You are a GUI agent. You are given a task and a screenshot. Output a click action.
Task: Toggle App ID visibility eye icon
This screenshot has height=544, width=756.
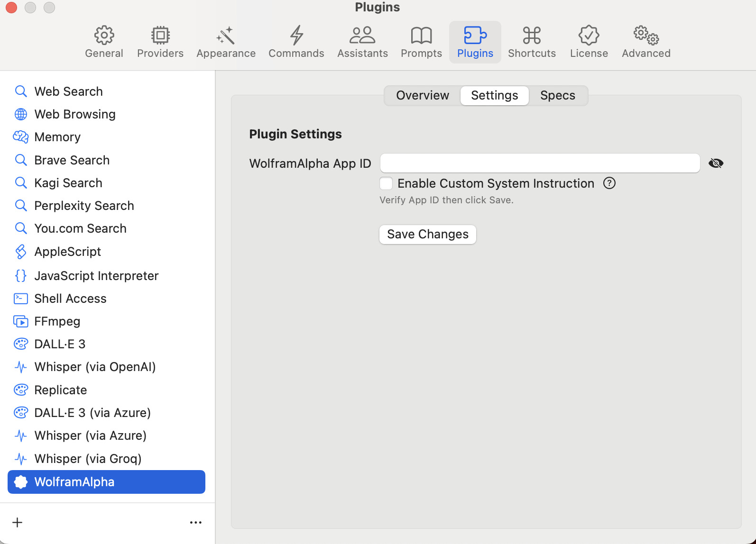(x=716, y=163)
